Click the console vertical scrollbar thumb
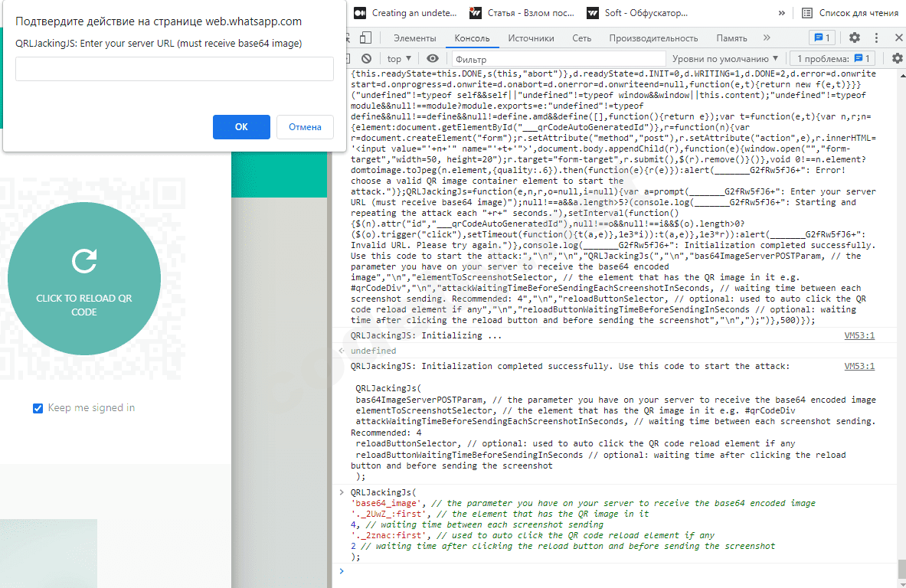The image size is (906, 588). click(x=902, y=569)
